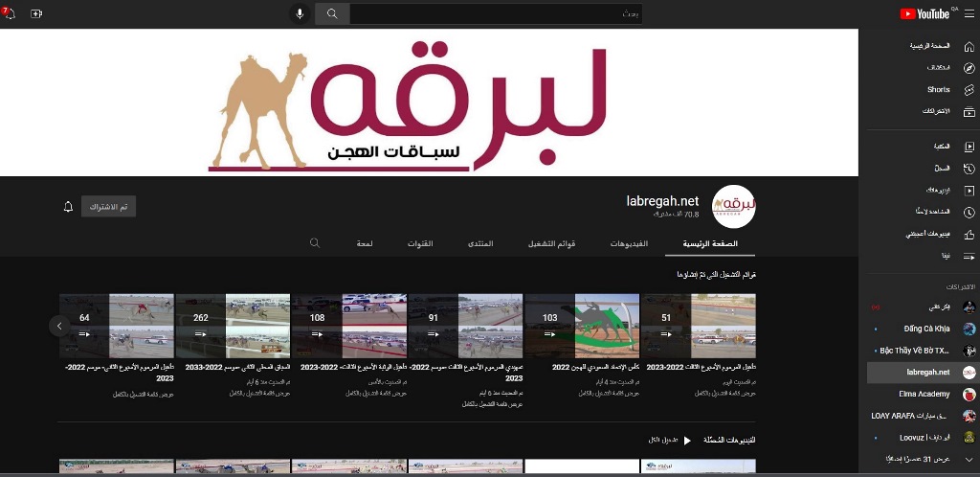
Task: Open the Subscriptions item in the sidebar
Action: (924, 111)
